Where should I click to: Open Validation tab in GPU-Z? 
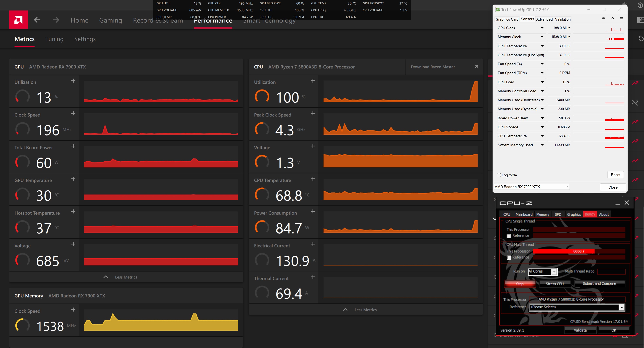pos(562,19)
